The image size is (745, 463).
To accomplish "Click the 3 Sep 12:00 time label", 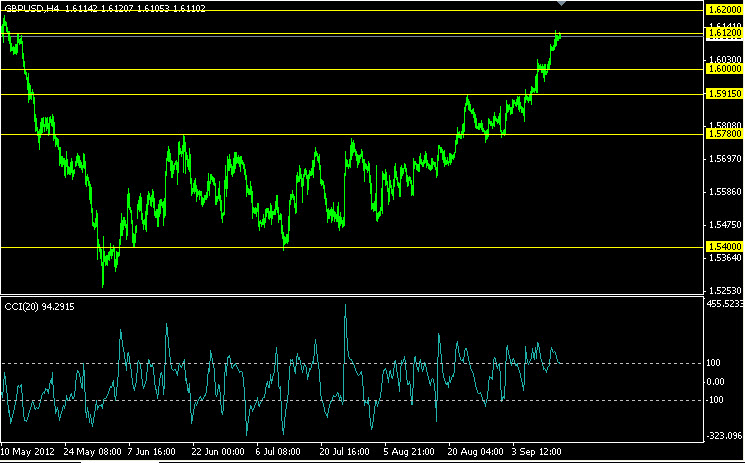I will [537, 451].
